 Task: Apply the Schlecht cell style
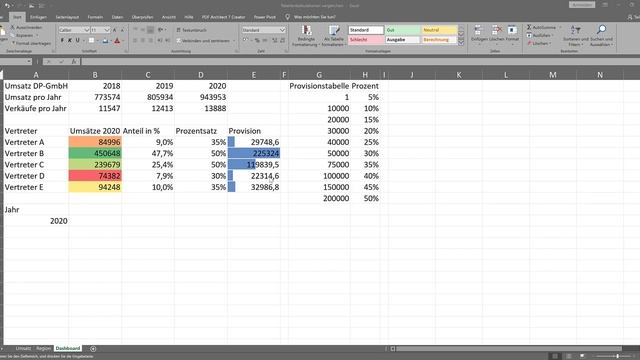pyautogui.click(x=366, y=40)
